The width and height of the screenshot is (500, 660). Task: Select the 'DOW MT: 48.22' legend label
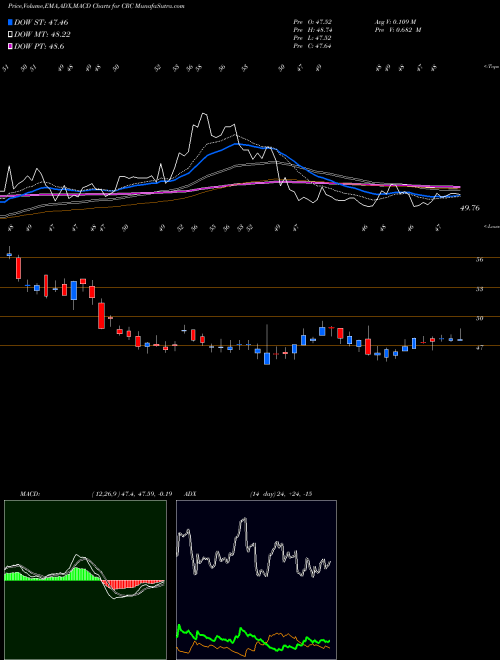[42, 35]
